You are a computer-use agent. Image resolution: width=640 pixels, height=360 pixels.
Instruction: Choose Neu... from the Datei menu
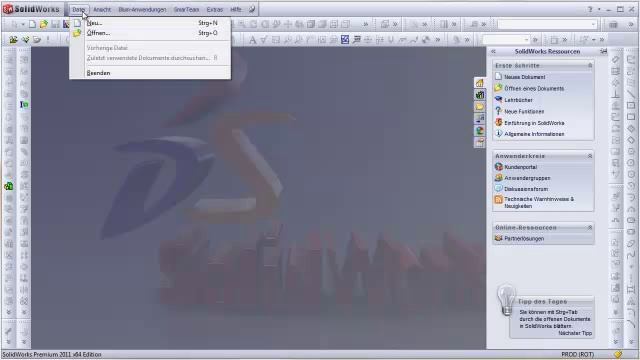click(x=150, y=23)
